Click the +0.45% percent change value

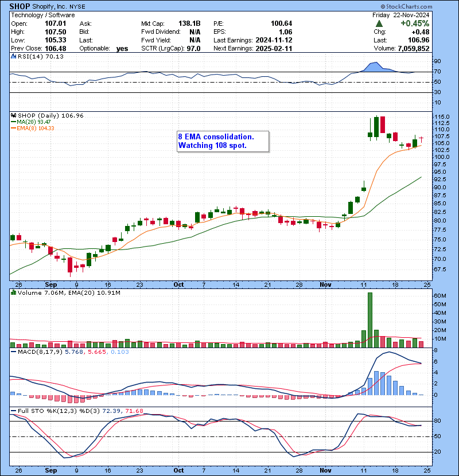pos(415,24)
